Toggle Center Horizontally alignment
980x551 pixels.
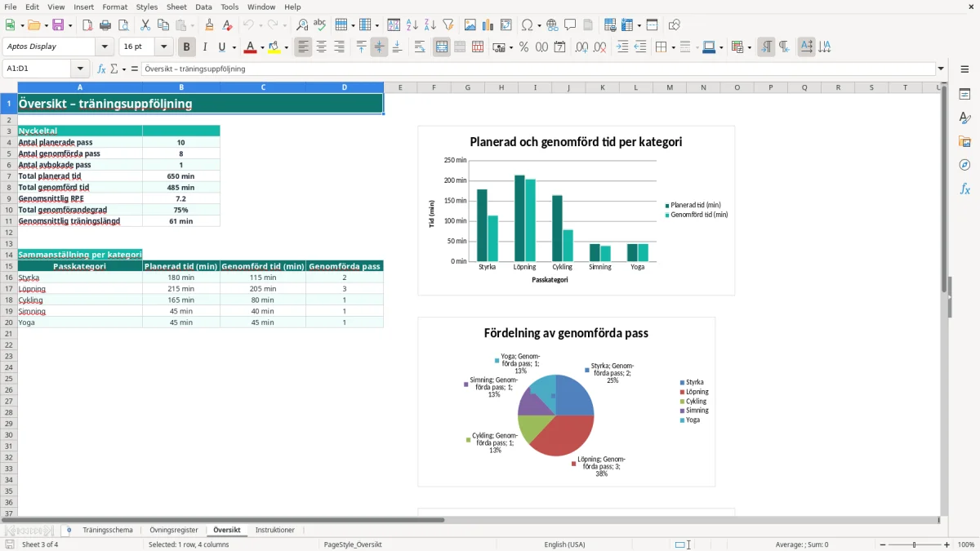tap(321, 47)
